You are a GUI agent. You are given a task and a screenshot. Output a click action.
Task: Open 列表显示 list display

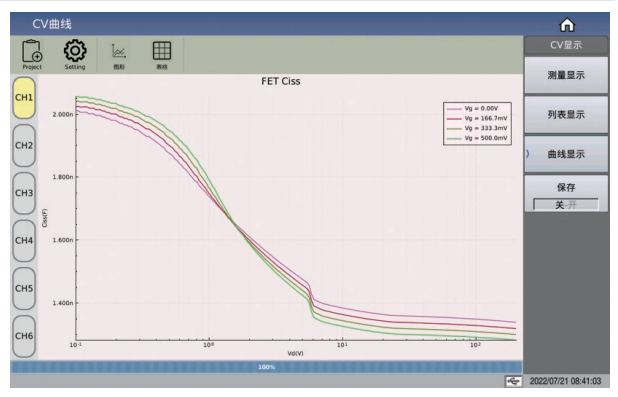(566, 115)
